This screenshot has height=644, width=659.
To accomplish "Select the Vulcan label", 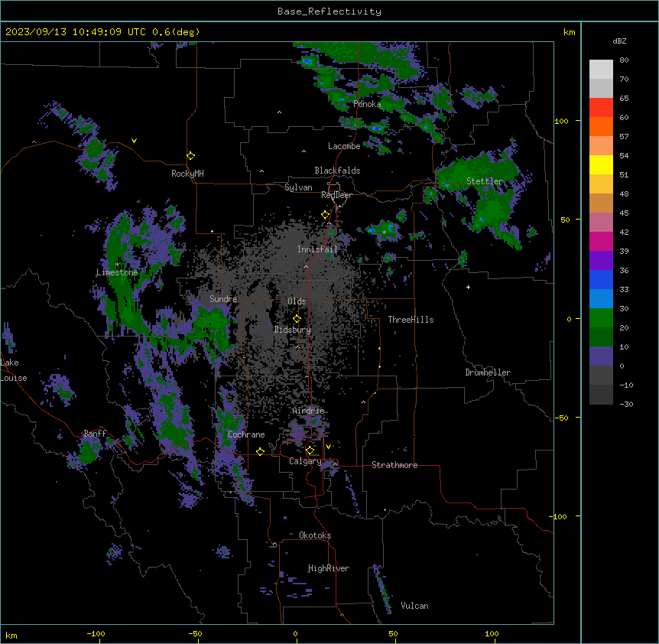I will 415,606.
